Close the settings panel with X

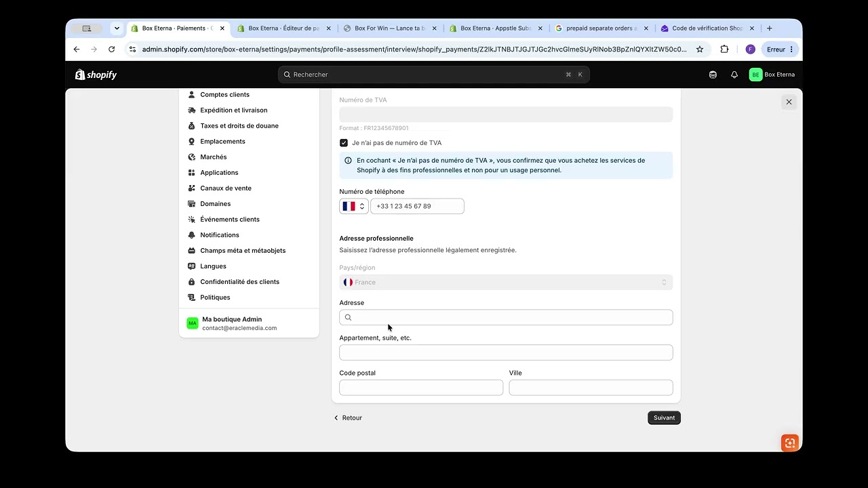coord(789,102)
